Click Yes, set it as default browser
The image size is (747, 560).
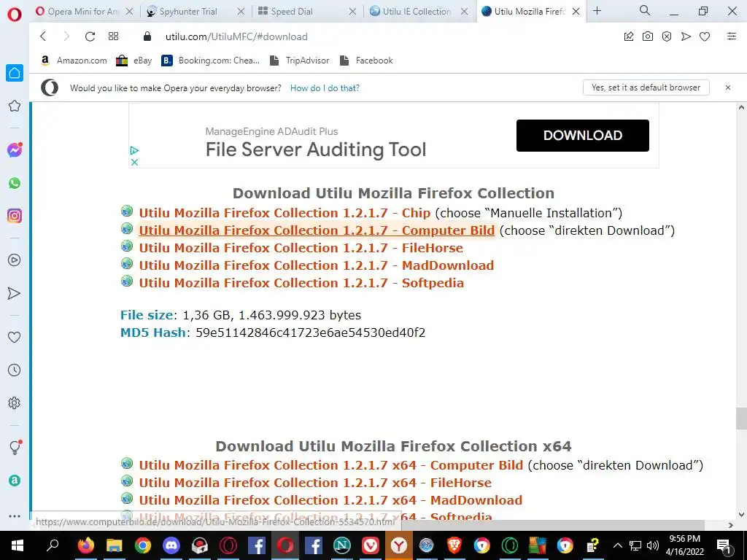[x=646, y=87]
